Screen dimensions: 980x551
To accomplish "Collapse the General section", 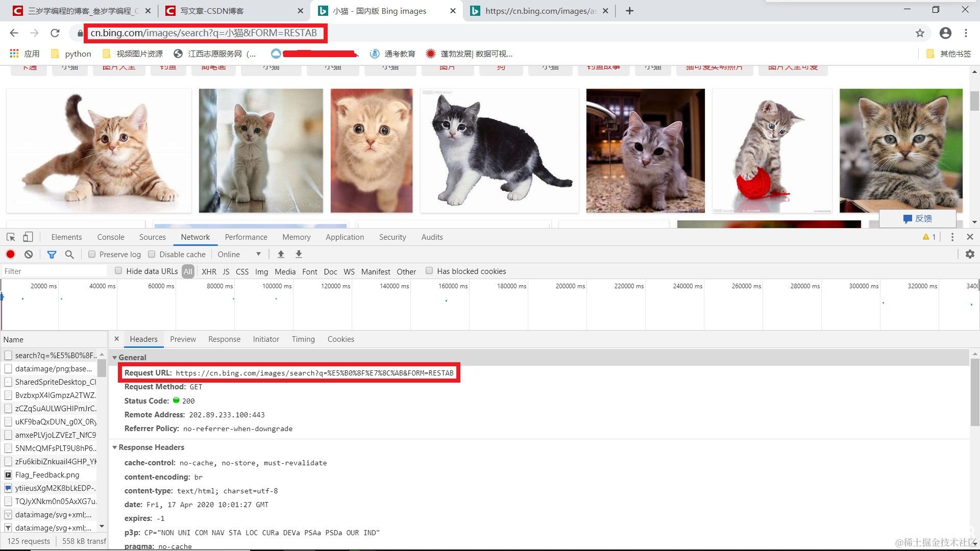I will pyautogui.click(x=115, y=358).
